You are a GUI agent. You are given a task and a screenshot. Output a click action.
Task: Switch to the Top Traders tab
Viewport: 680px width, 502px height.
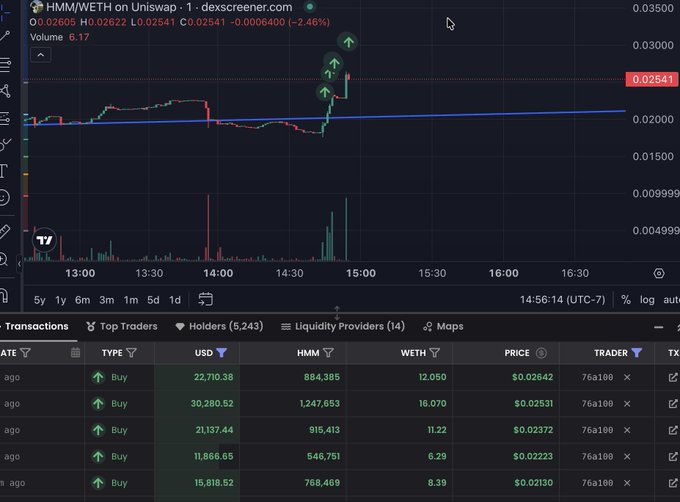point(122,326)
